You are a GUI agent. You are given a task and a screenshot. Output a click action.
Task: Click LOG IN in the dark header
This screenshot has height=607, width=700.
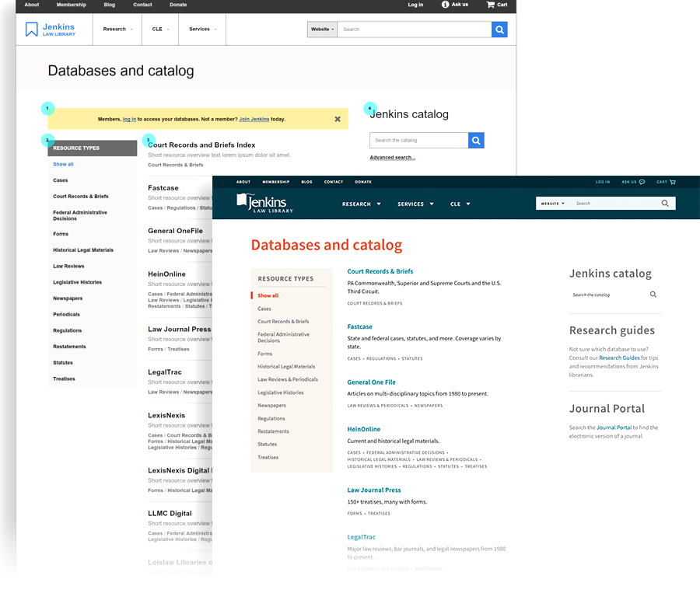coord(603,182)
